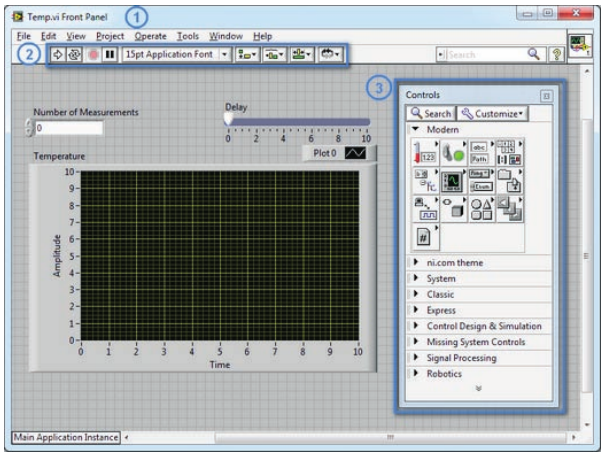Open Customize menu in Controls palette

coord(492,114)
